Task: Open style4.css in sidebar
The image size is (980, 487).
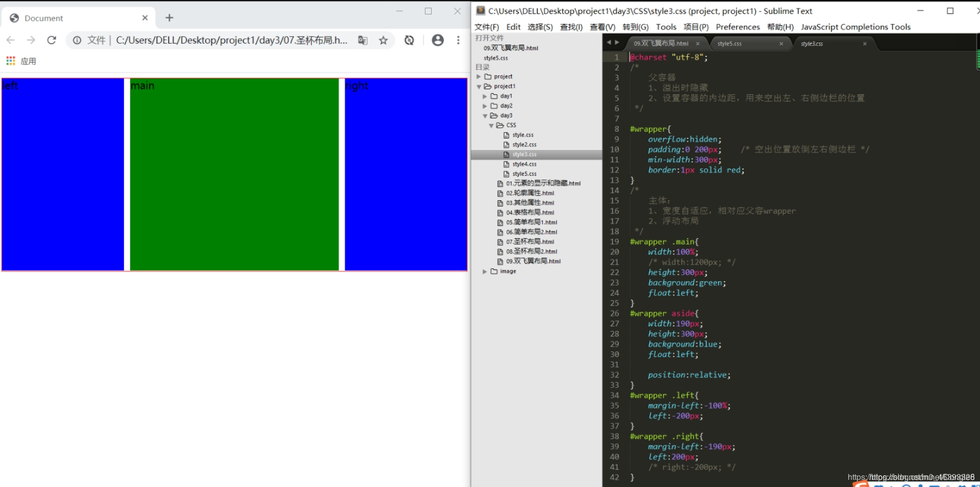Action: [524, 164]
